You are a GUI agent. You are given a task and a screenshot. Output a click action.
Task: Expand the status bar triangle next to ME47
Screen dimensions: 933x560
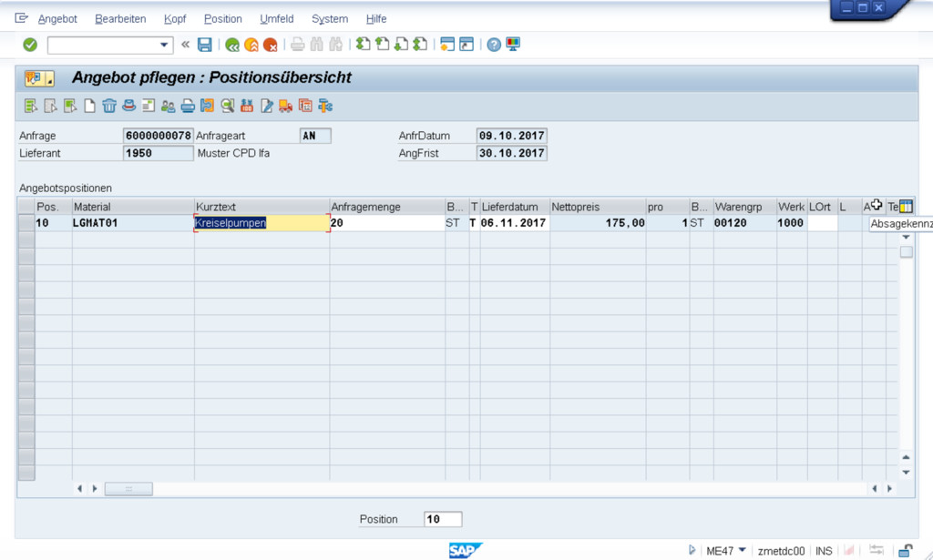(x=692, y=551)
